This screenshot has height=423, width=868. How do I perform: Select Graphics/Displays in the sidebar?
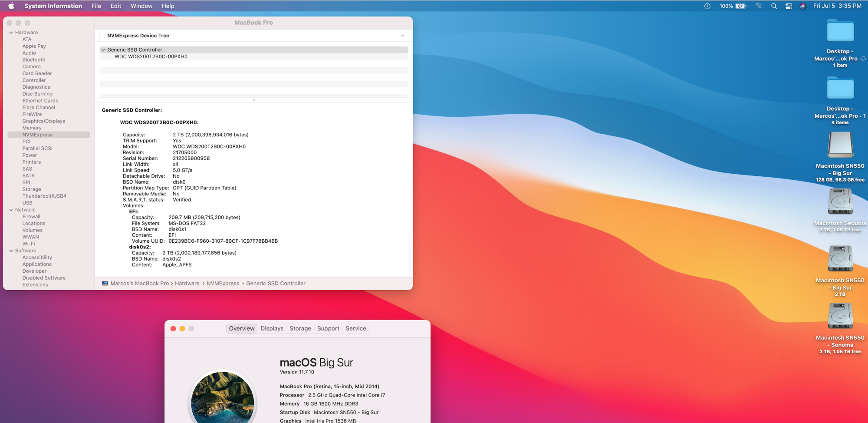44,121
